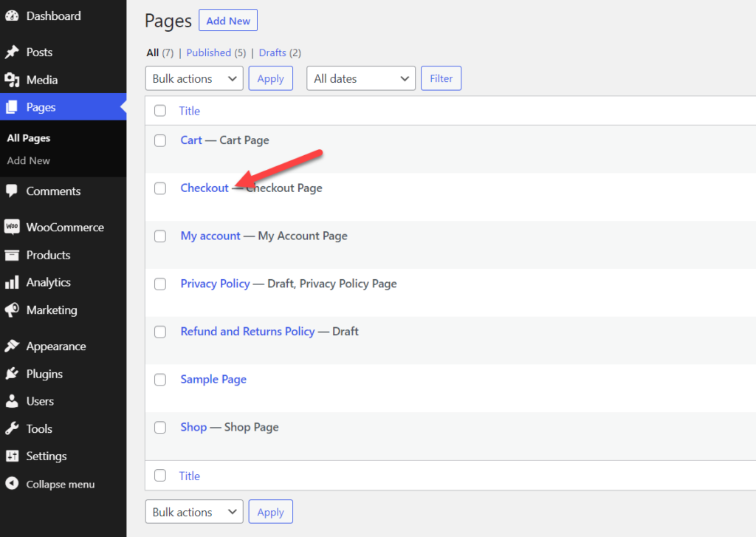Click the Filter button
Viewport: 756px width, 537px height.
pos(441,78)
